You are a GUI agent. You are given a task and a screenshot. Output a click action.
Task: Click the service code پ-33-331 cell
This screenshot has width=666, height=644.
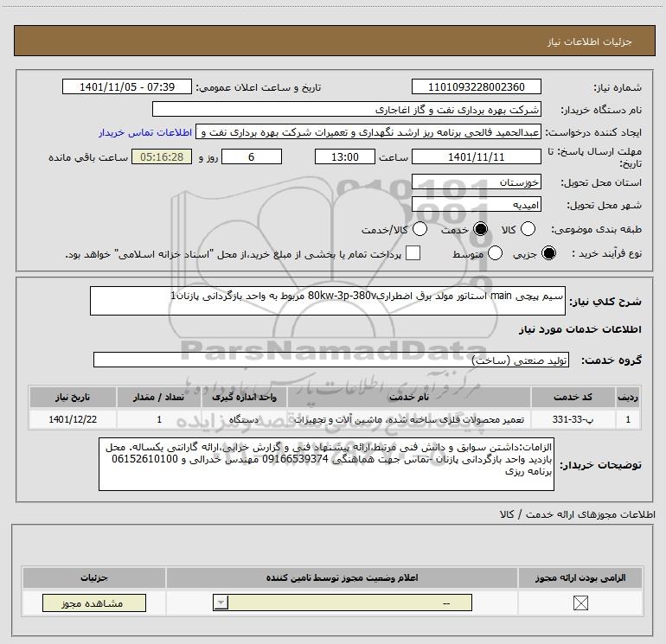coord(573,419)
